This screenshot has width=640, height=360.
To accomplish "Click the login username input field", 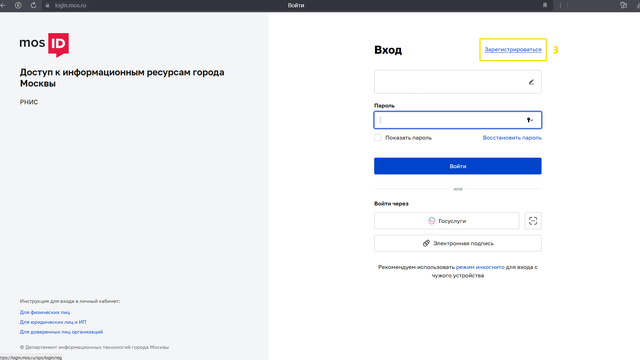I will click(x=458, y=82).
